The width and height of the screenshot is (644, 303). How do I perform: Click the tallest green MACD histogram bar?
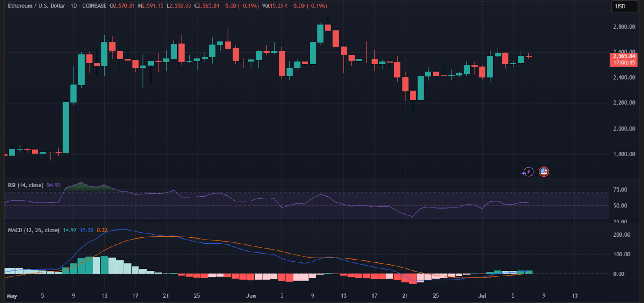[104, 265]
